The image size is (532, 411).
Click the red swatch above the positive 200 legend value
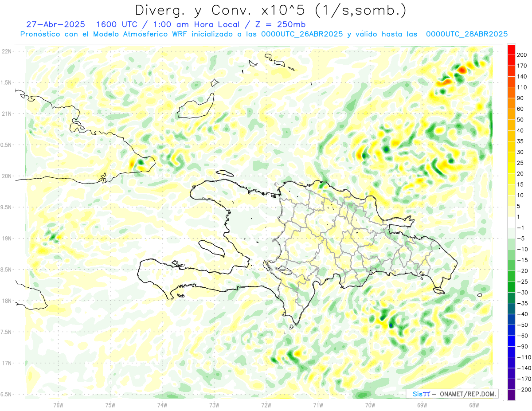[x=511, y=49]
